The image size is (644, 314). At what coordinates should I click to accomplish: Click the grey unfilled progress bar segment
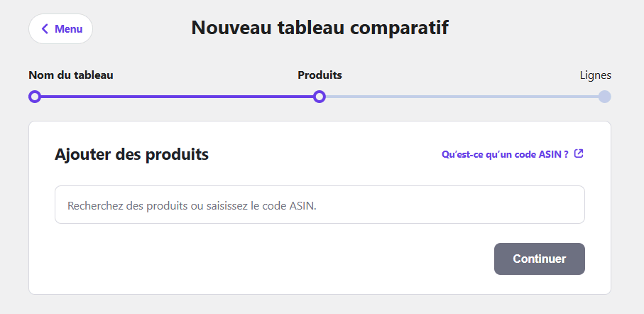point(462,97)
